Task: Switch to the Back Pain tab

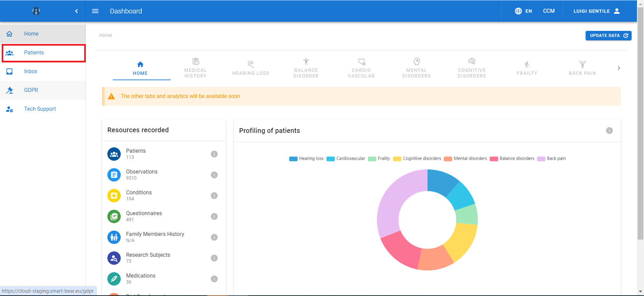Action: point(582,68)
